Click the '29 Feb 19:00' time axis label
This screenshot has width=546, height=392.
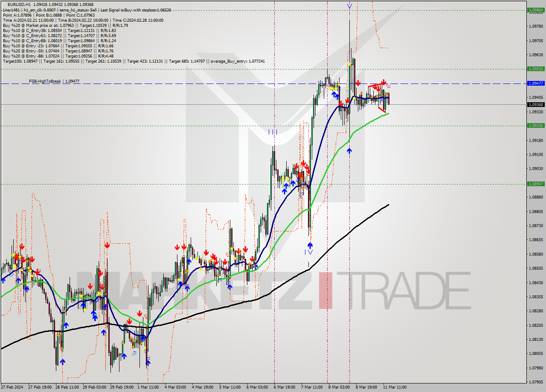(x=122, y=387)
